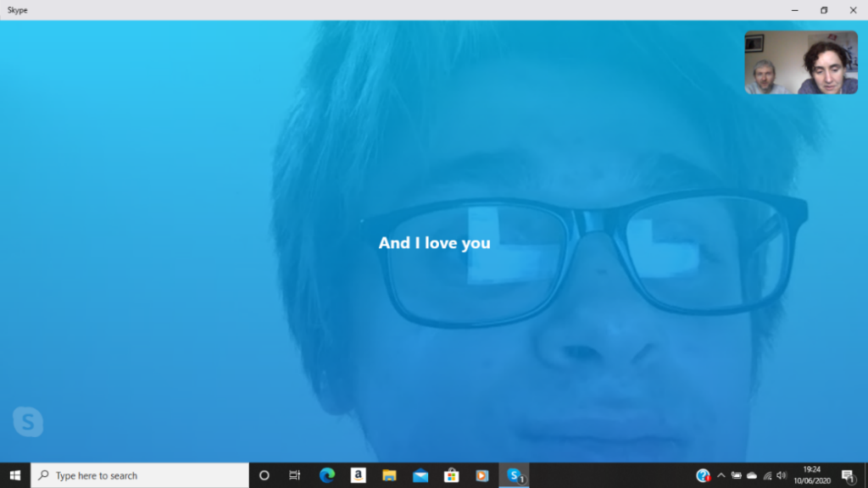
Task: Click the Skype logo watermark in the call window
Action: (28, 421)
